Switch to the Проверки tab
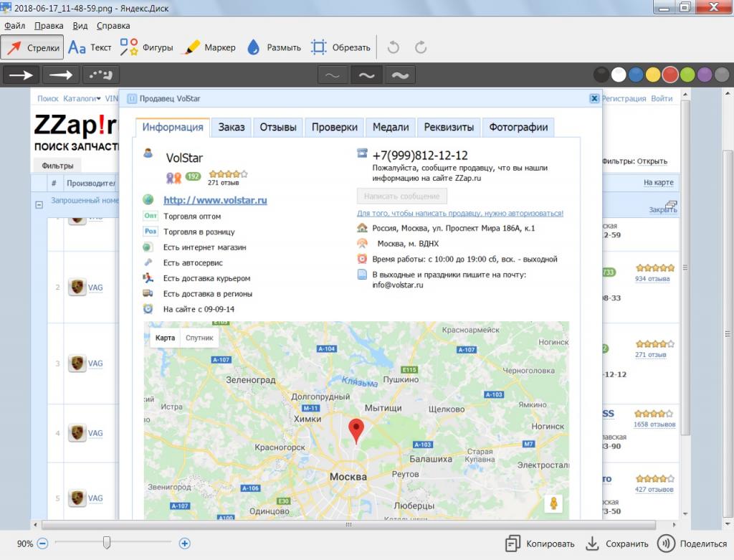This screenshot has height=560, width=734. click(334, 128)
